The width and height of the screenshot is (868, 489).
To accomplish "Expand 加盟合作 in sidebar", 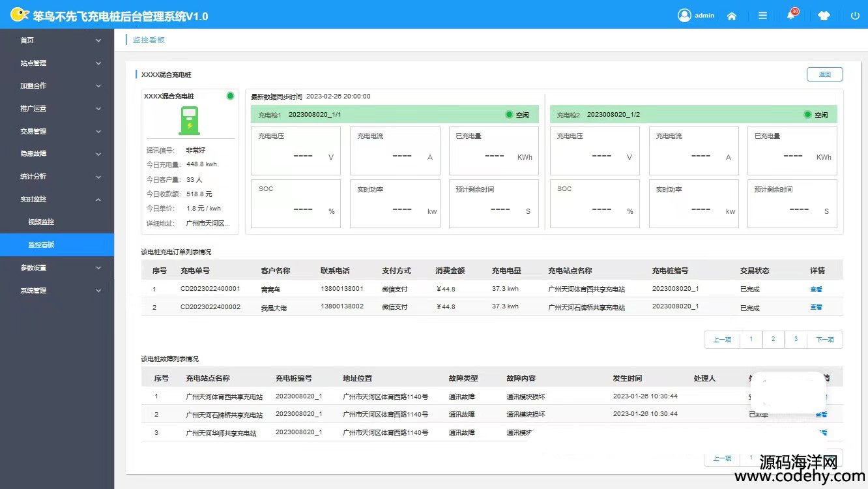I will [x=57, y=85].
